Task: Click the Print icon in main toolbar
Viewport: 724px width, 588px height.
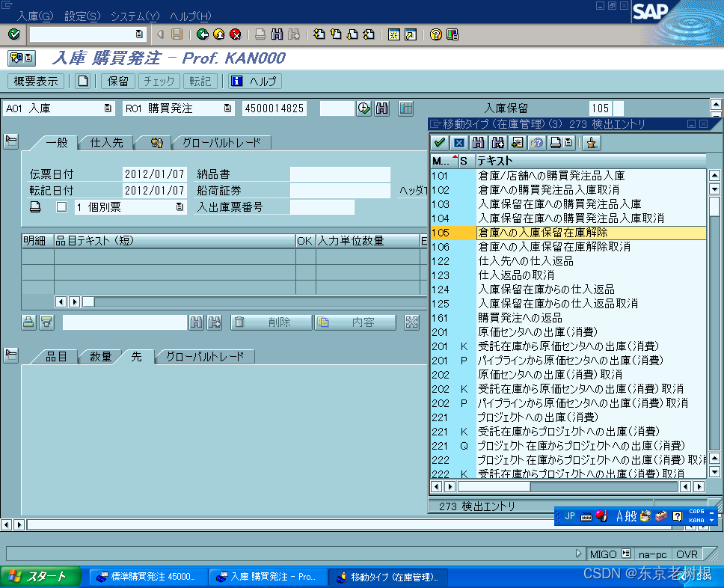Action: [260, 34]
